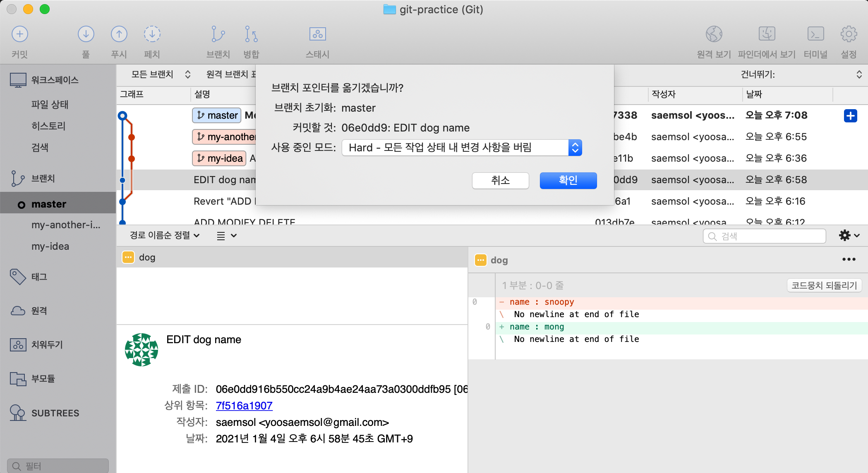Open the SUBTREES sidebar section
The width and height of the screenshot is (868, 473).
point(55,413)
